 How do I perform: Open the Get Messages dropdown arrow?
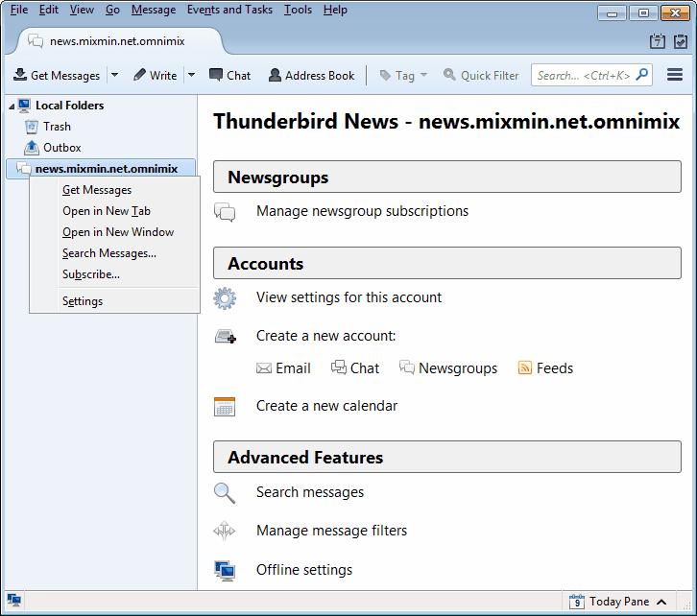coord(114,75)
